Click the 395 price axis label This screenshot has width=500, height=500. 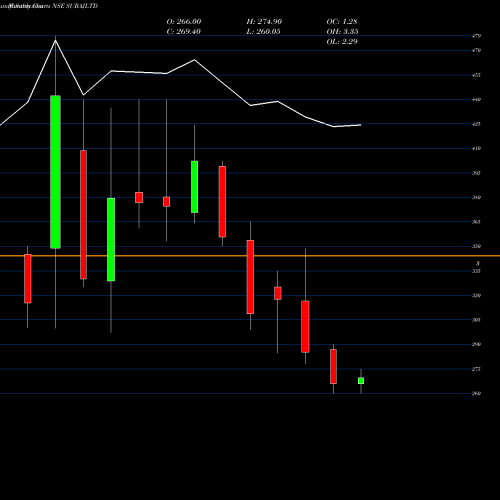tap(476, 173)
